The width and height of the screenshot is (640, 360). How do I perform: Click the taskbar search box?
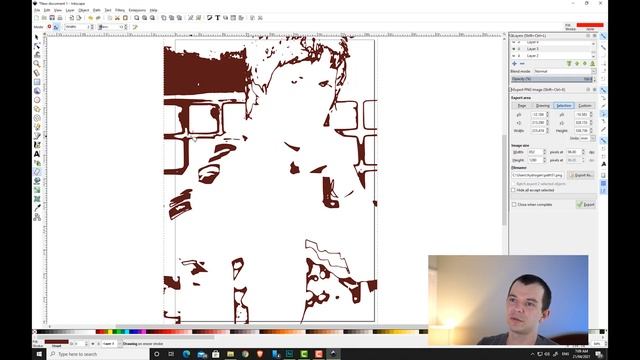click(98, 354)
